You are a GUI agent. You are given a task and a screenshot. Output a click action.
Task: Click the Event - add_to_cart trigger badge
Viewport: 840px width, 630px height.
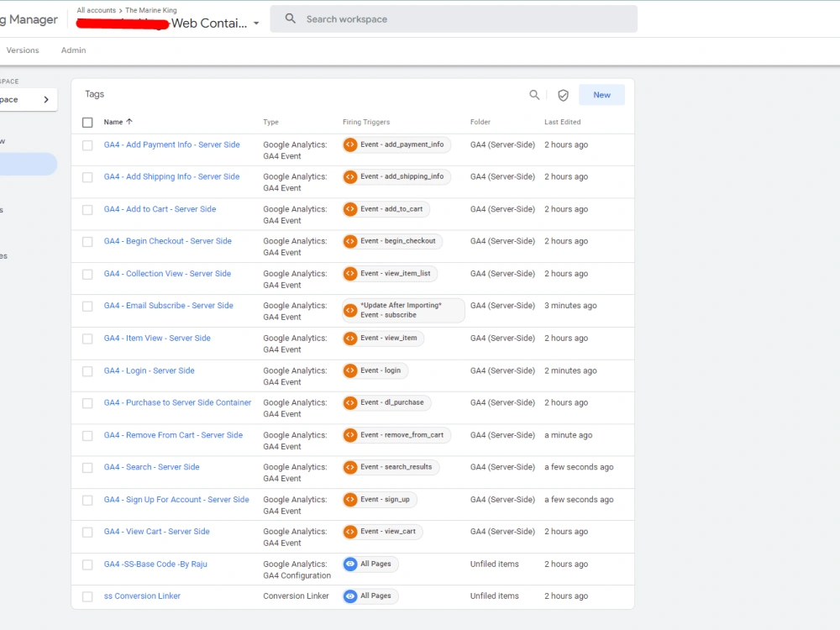pyautogui.click(x=383, y=209)
